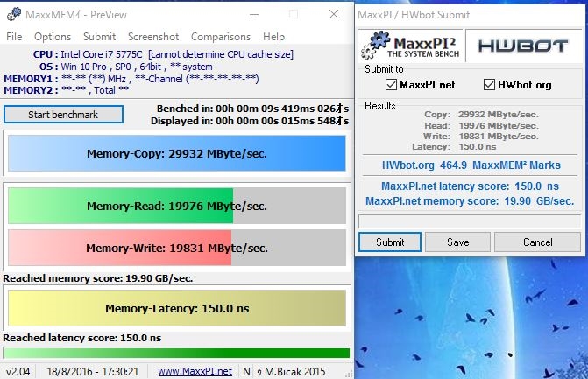Start the memory benchmark

click(63, 114)
